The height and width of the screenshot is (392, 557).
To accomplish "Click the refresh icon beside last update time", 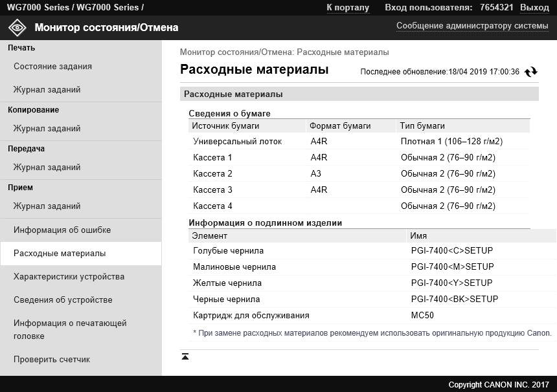I will [531, 72].
